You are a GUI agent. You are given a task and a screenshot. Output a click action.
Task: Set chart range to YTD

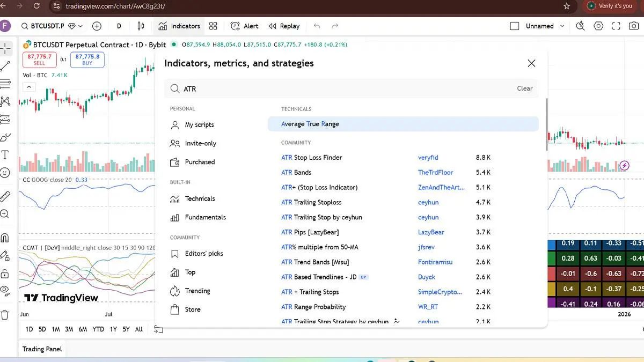[x=98, y=329]
